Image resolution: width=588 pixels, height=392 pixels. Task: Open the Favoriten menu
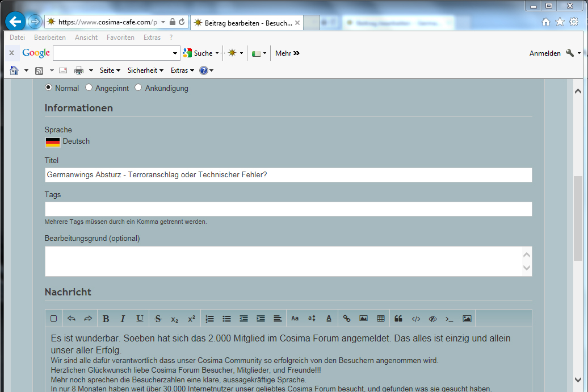tap(120, 37)
